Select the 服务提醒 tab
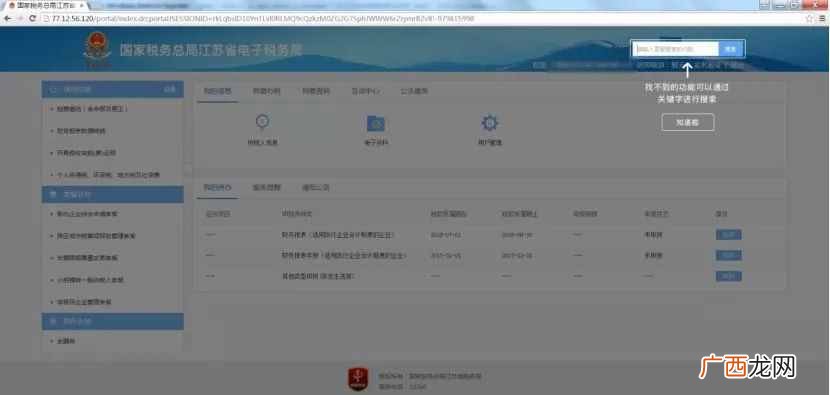 pos(266,187)
